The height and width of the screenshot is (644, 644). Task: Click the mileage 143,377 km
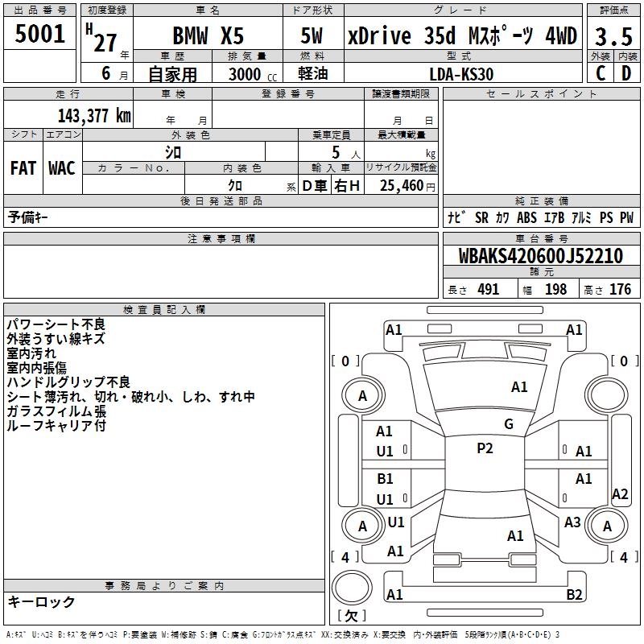coord(94,116)
